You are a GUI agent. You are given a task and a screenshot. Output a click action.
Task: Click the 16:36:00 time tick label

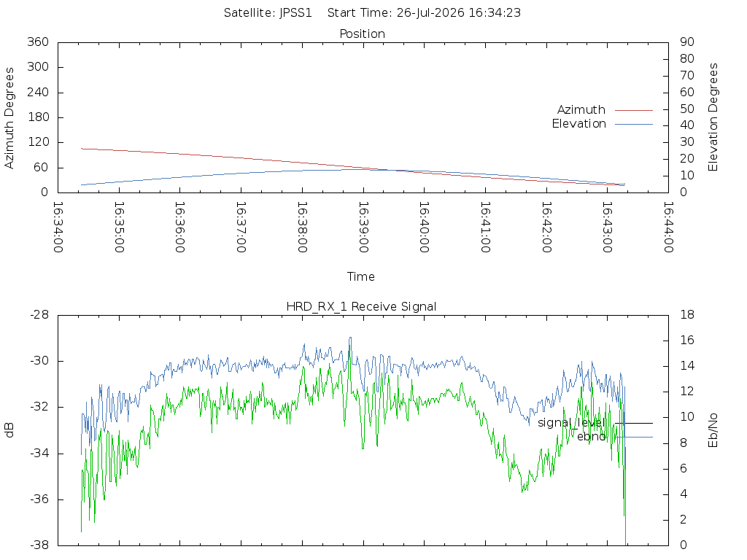180,227
